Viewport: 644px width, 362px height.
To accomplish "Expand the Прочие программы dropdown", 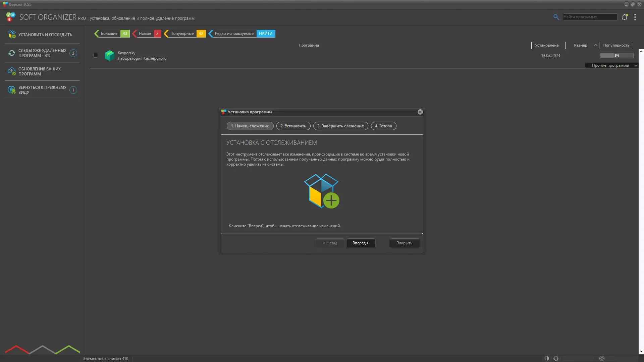I will [635, 65].
